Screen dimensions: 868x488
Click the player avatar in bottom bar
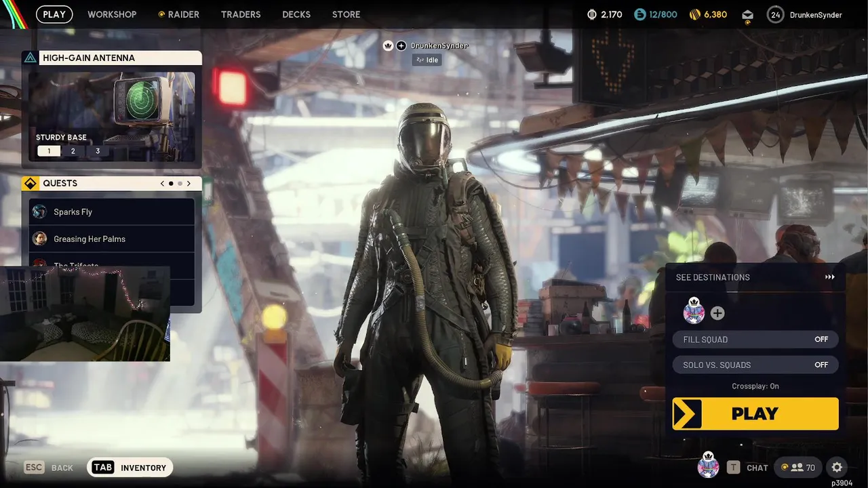point(709,465)
